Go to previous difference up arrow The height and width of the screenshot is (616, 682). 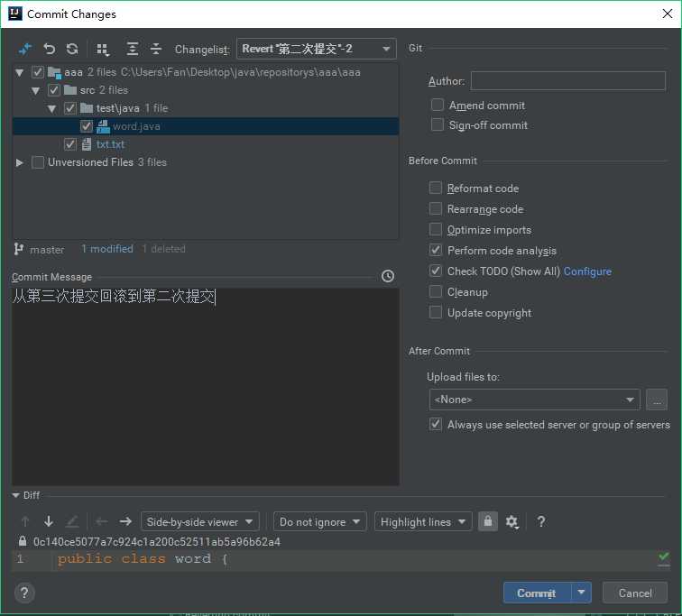tap(25, 520)
